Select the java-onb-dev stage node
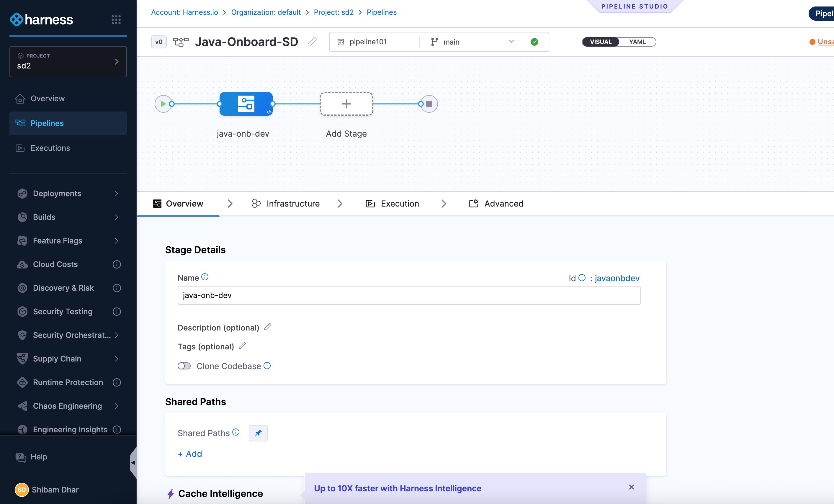This screenshot has width=834, height=504. point(246,104)
